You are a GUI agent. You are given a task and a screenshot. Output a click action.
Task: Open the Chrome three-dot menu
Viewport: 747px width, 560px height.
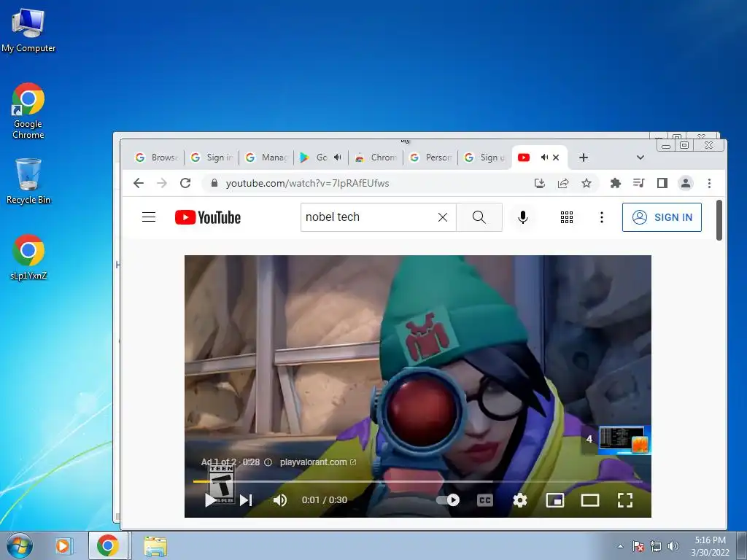709,183
